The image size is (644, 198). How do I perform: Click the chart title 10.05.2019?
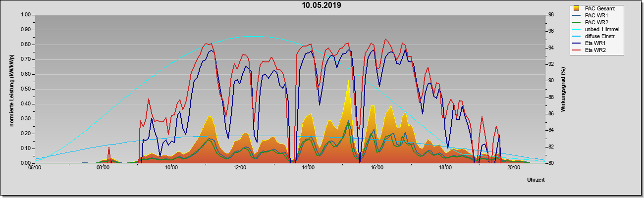[322, 5]
